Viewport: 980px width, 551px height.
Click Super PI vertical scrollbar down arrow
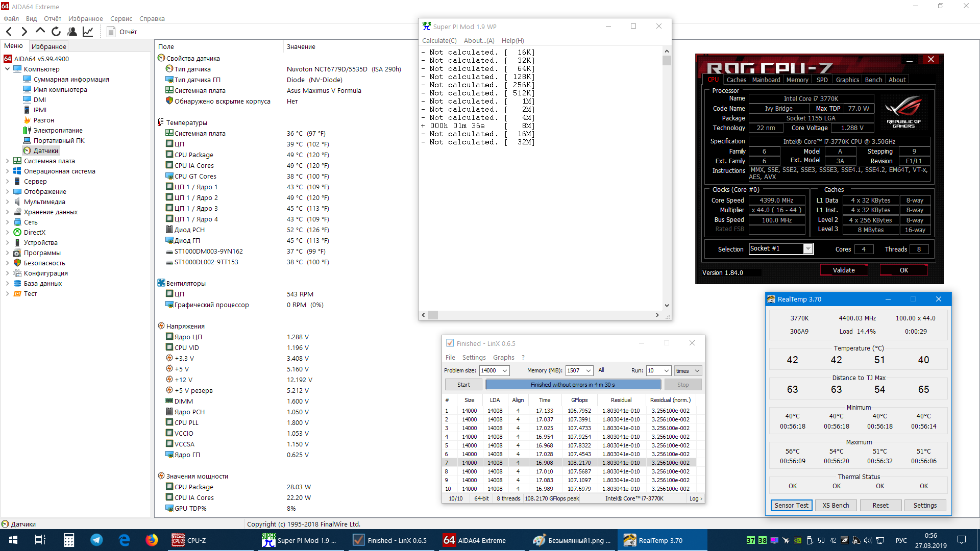667,306
